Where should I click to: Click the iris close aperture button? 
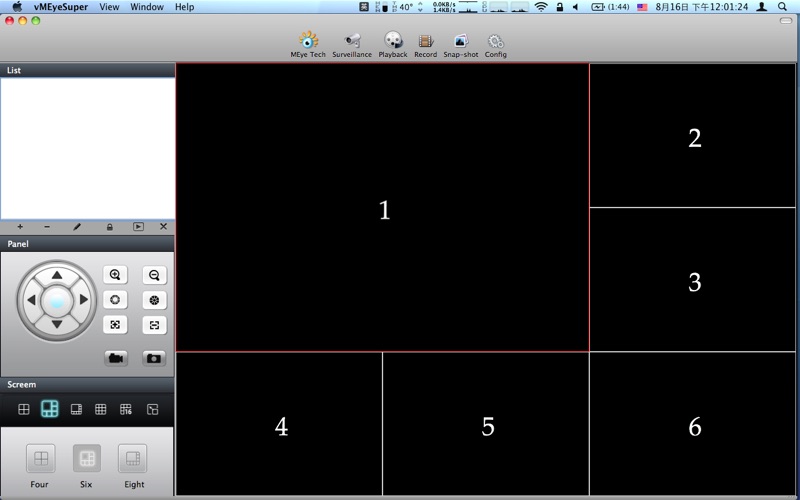pyautogui.click(x=154, y=300)
